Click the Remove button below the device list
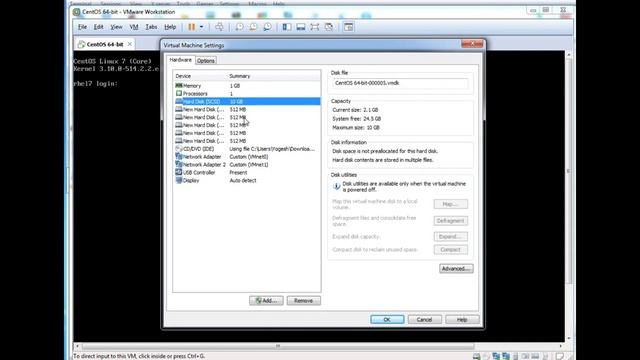This screenshot has width=640, height=360. coord(304,300)
